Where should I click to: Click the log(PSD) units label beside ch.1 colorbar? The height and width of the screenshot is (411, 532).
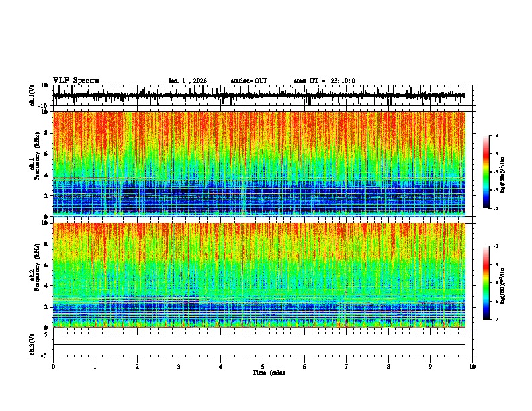(503, 175)
